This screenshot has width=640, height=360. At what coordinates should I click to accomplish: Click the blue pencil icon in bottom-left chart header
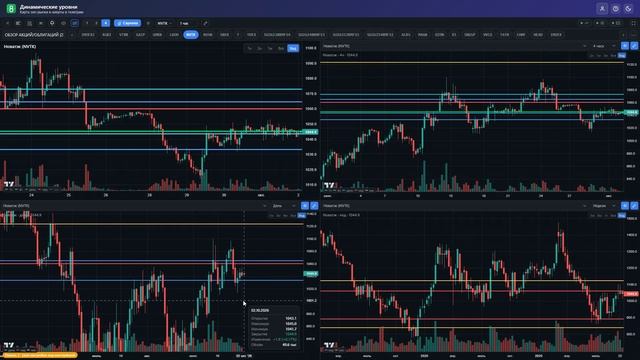314,206
